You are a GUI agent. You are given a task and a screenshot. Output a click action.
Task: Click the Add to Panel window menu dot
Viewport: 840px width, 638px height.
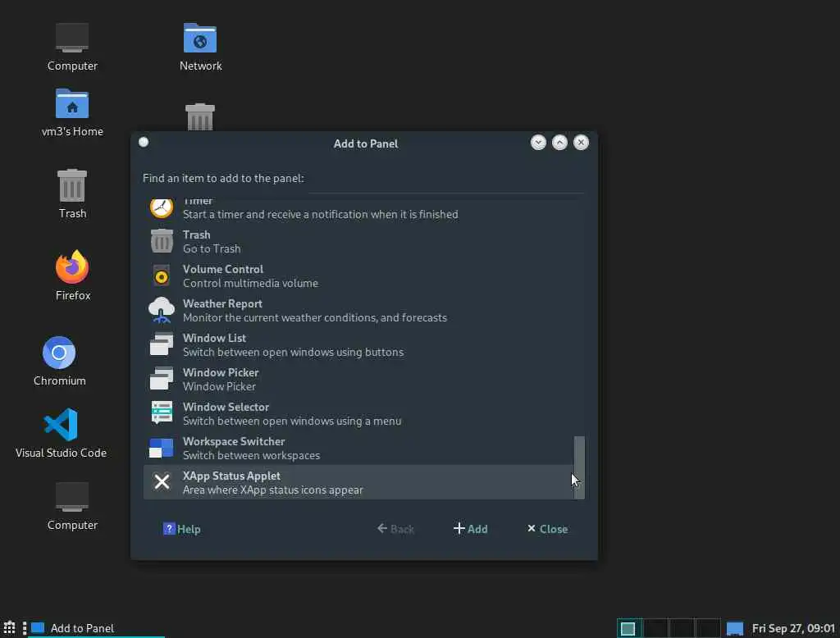[x=144, y=142]
